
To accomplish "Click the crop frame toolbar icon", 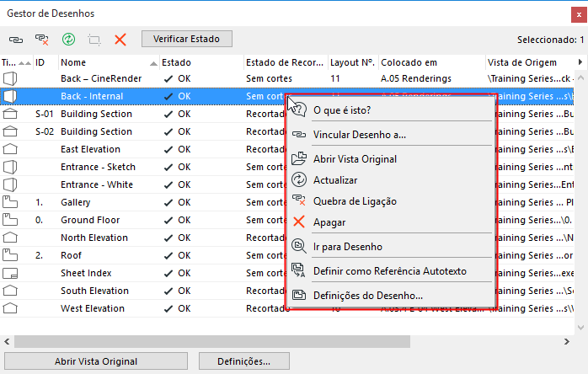I will click(94, 39).
